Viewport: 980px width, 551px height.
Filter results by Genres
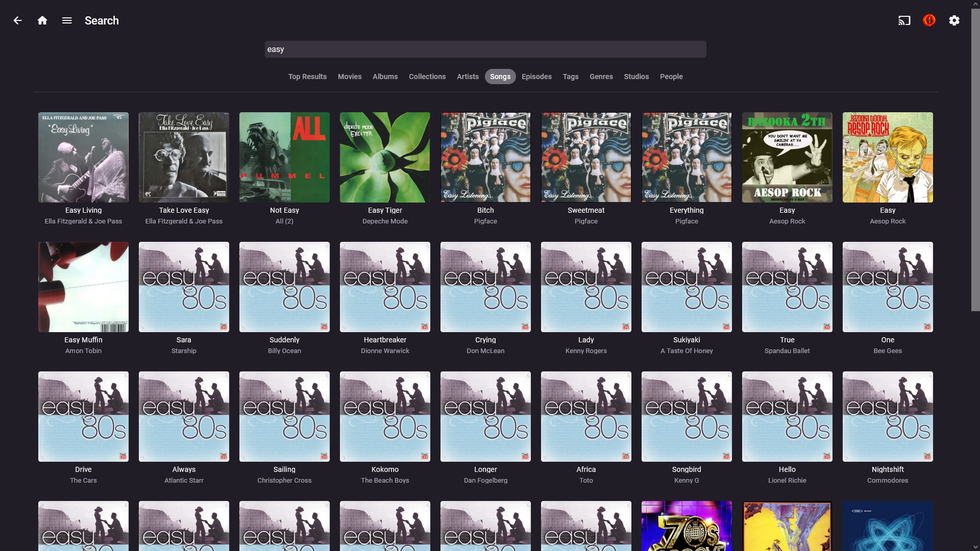[x=601, y=77]
